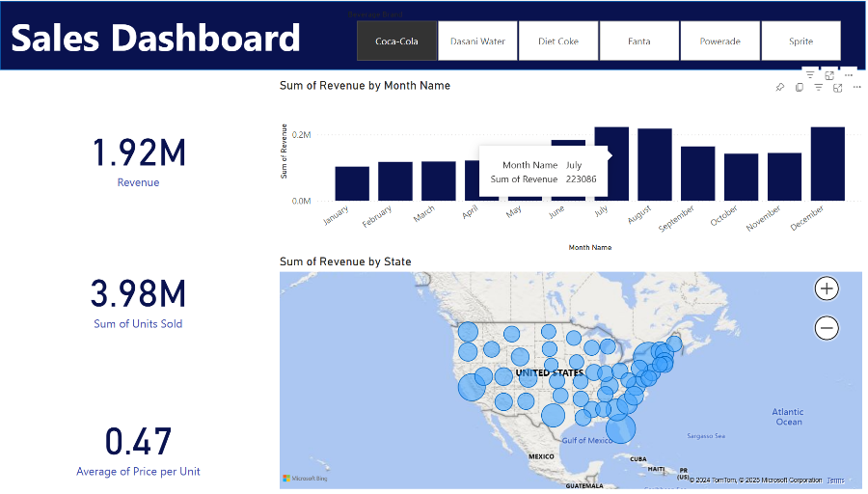
Task: Click the September revenue bar
Action: coord(698,174)
